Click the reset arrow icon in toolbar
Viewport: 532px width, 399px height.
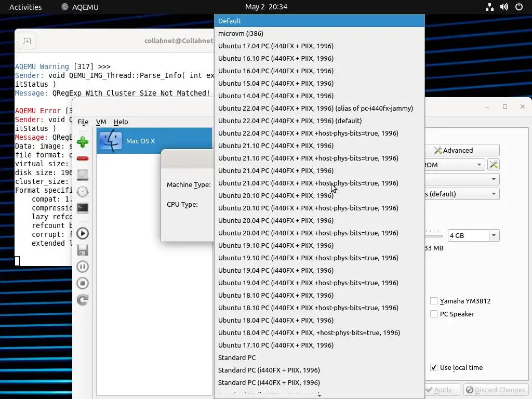(83, 300)
